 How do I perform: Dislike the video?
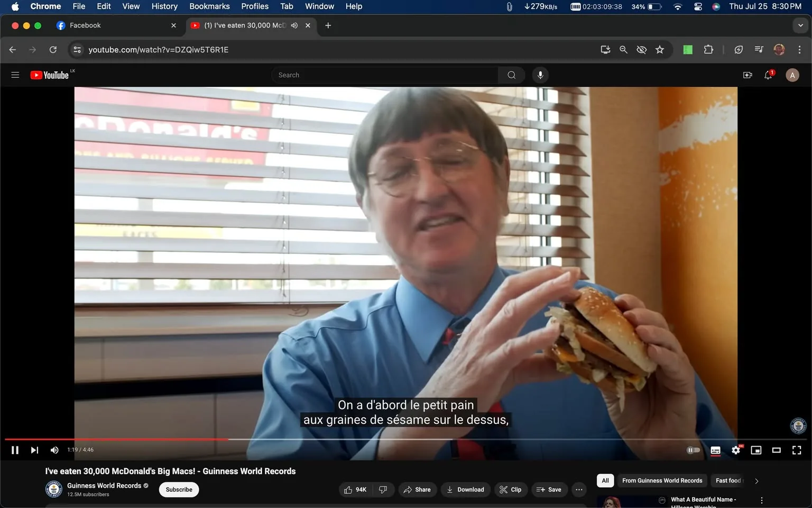coord(383,489)
